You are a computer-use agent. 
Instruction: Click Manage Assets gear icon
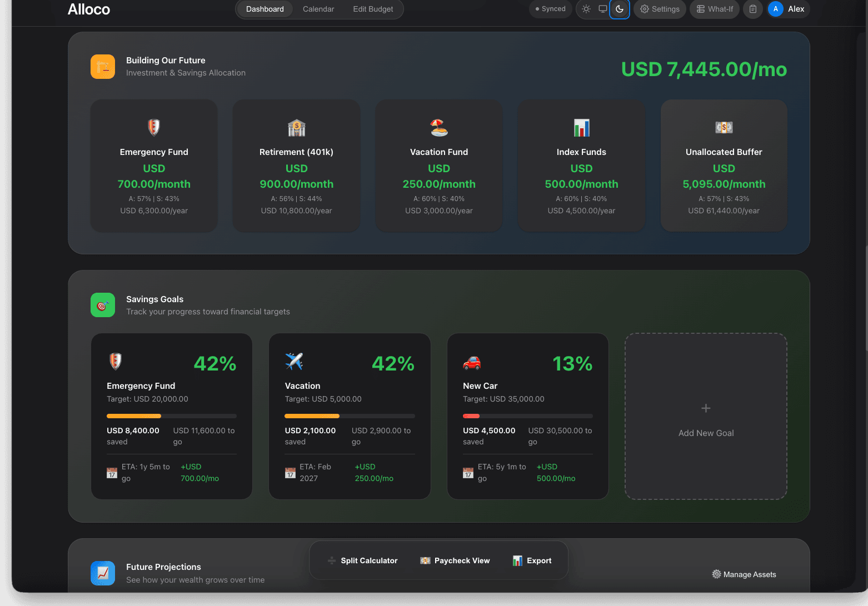pyautogui.click(x=716, y=574)
